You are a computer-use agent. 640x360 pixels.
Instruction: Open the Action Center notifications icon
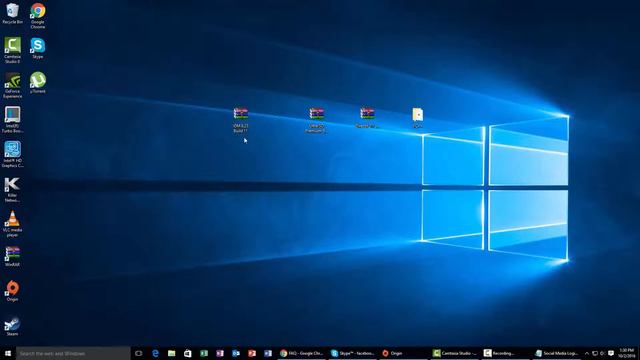611,353
